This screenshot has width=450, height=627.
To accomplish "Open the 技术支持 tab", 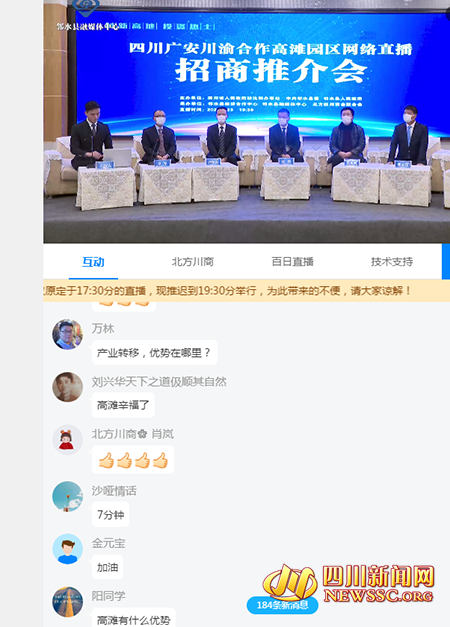I will pos(392,262).
